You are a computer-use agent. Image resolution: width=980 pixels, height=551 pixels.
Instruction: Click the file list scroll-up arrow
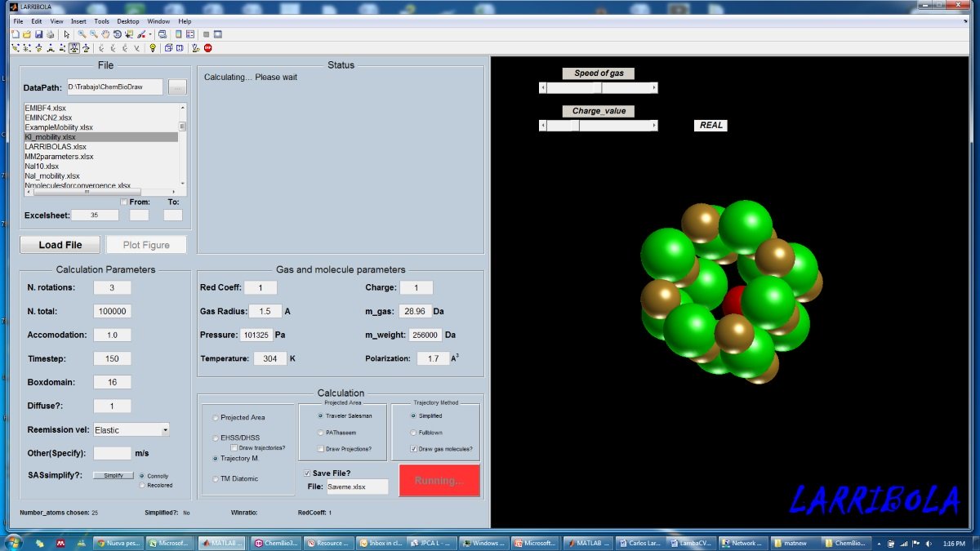point(183,107)
